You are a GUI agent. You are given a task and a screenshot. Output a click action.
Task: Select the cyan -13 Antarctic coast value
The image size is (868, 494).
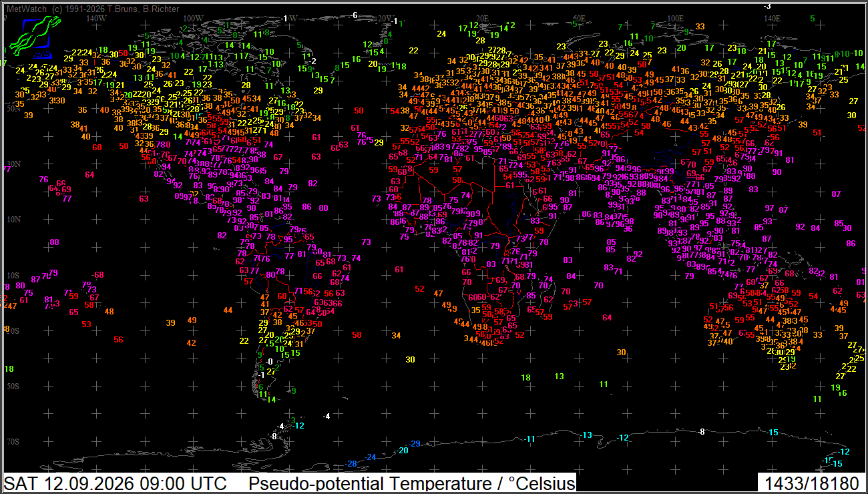tap(586, 435)
